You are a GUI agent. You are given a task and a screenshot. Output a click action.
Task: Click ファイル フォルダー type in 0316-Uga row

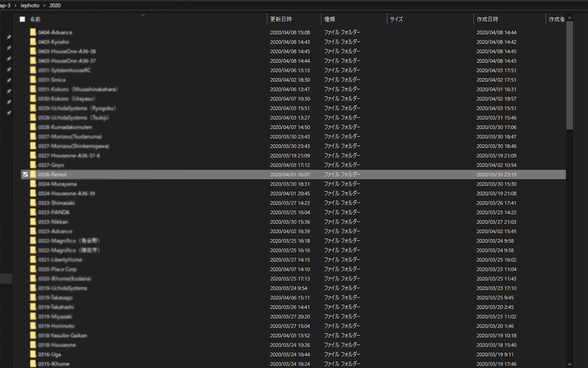[x=342, y=355]
